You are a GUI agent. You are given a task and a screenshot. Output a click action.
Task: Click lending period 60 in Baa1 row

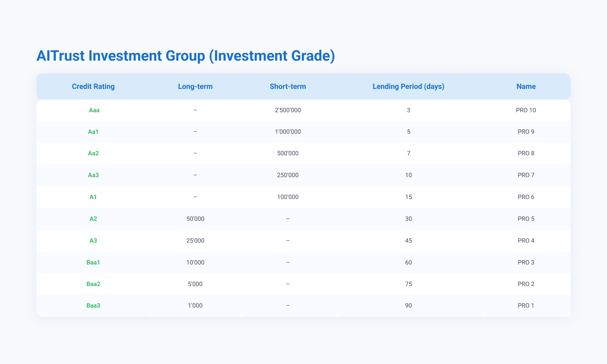point(409,262)
